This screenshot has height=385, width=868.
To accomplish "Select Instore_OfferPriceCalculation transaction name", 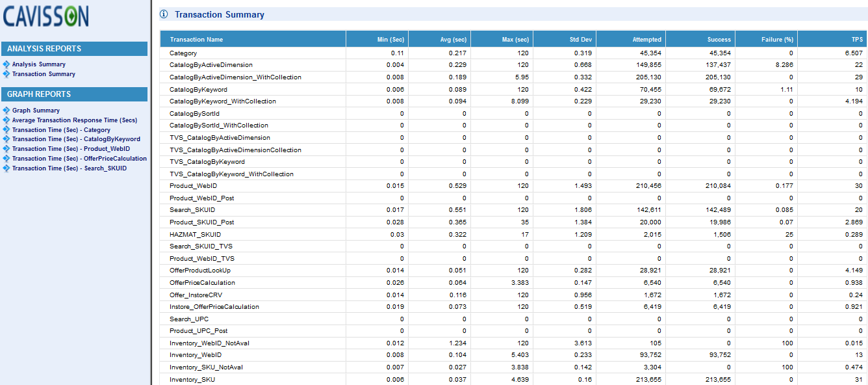I will [214, 307].
